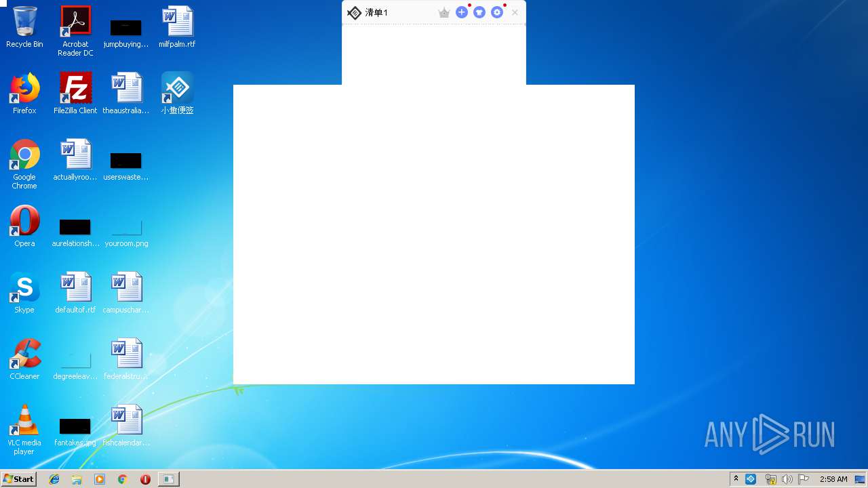Viewport: 868px width, 488px height.
Task: Select fantakes.jpg image file
Action: pyautogui.click(x=75, y=432)
